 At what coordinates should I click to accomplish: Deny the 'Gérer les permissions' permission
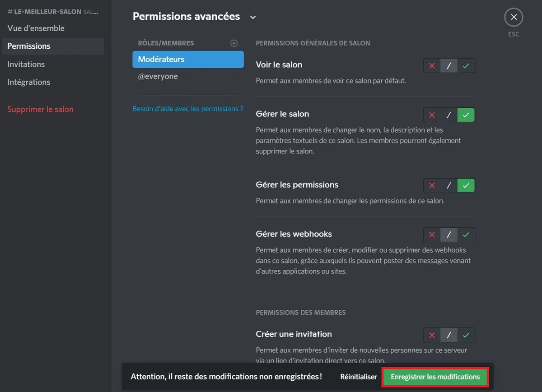click(x=432, y=185)
